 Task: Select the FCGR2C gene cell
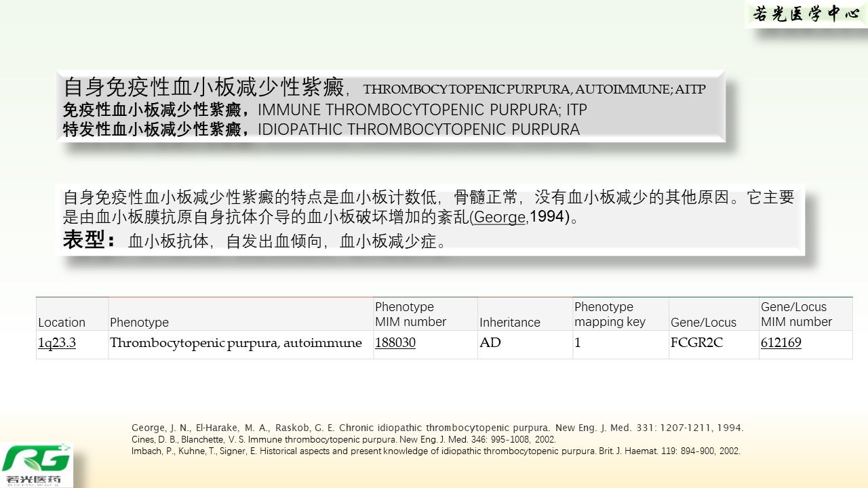point(713,344)
